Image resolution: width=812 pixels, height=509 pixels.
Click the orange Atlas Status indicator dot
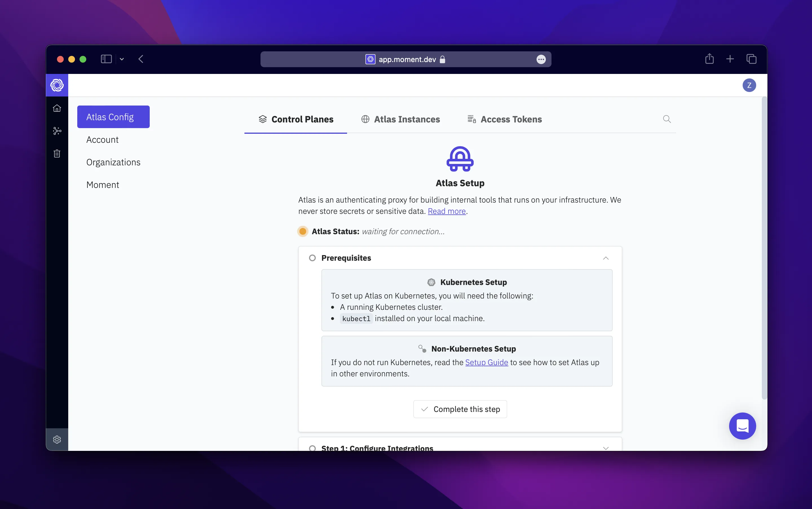pyautogui.click(x=303, y=231)
